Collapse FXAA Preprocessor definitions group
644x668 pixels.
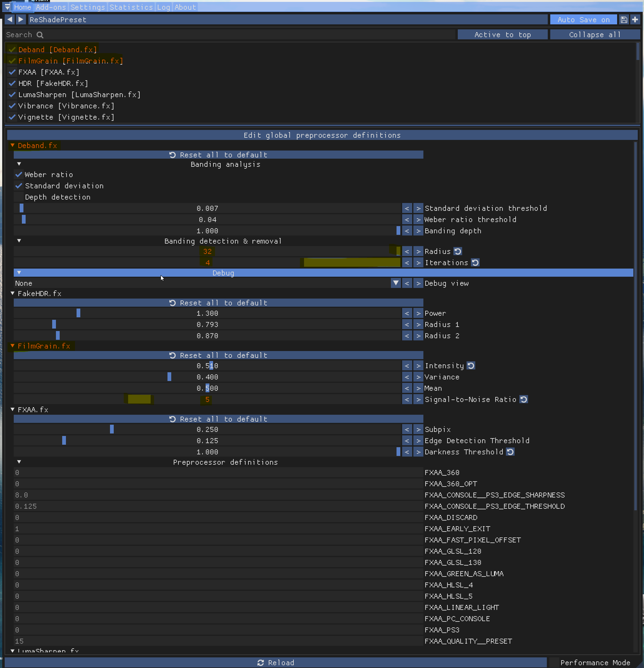(19, 462)
